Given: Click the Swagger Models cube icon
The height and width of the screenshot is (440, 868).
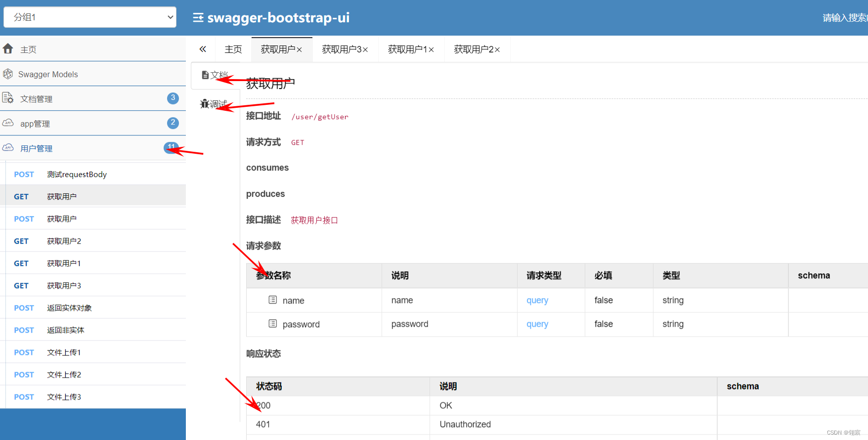Looking at the screenshot, I should click(8, 74).
